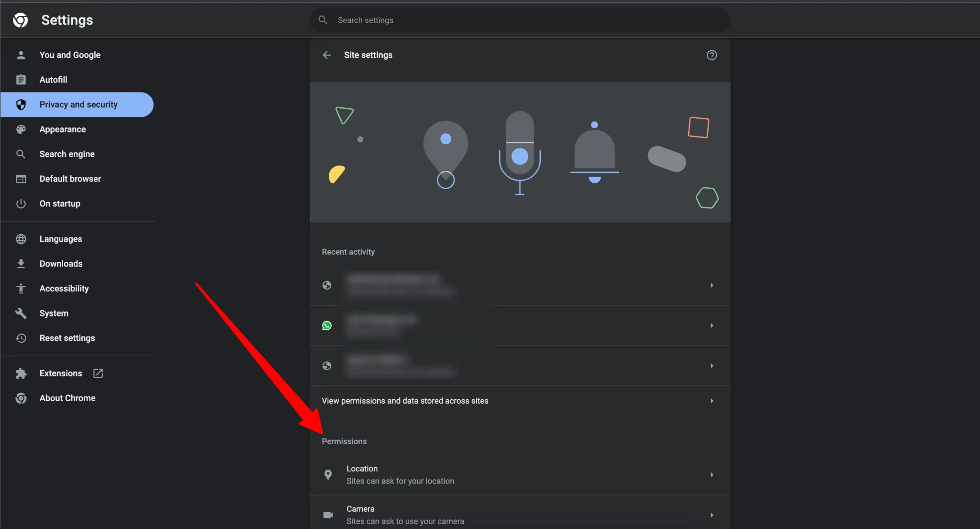980x529 pixels.
Task: Open the Camera permission chevron
Action: tap(712, 515)
